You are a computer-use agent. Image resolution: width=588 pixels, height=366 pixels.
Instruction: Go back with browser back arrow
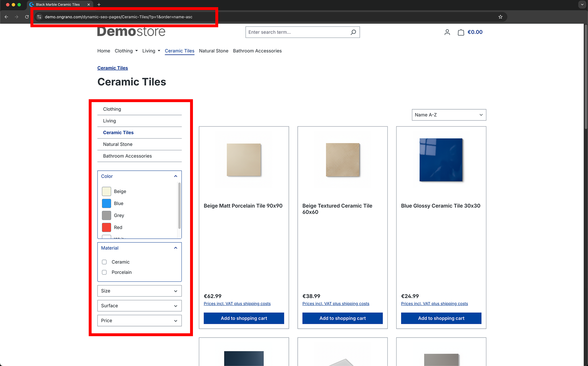click(x=6, y=17)
